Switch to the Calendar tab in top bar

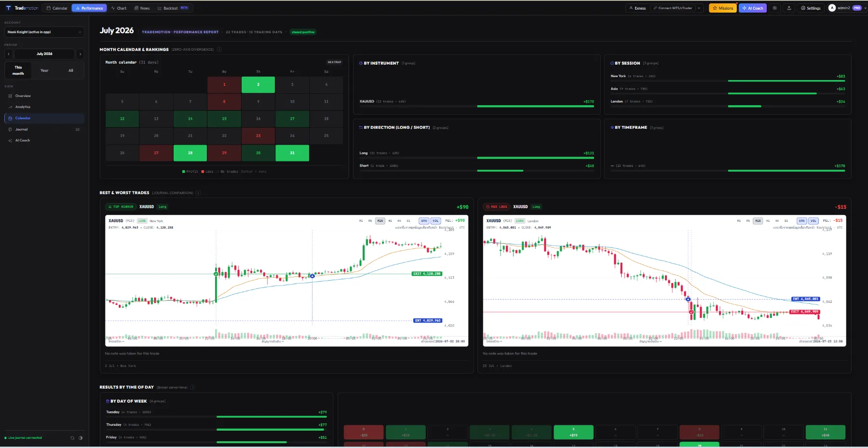pos(57,8)
